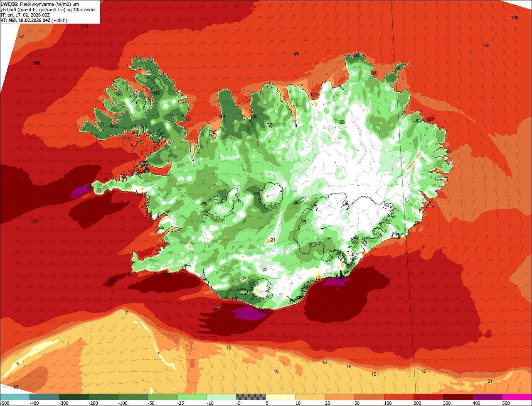Click the map value "12"

[x=423, y=371]
